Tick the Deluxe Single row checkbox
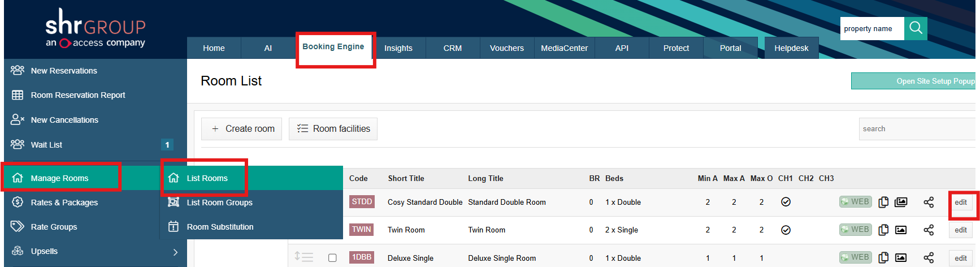 coord(332,258)
